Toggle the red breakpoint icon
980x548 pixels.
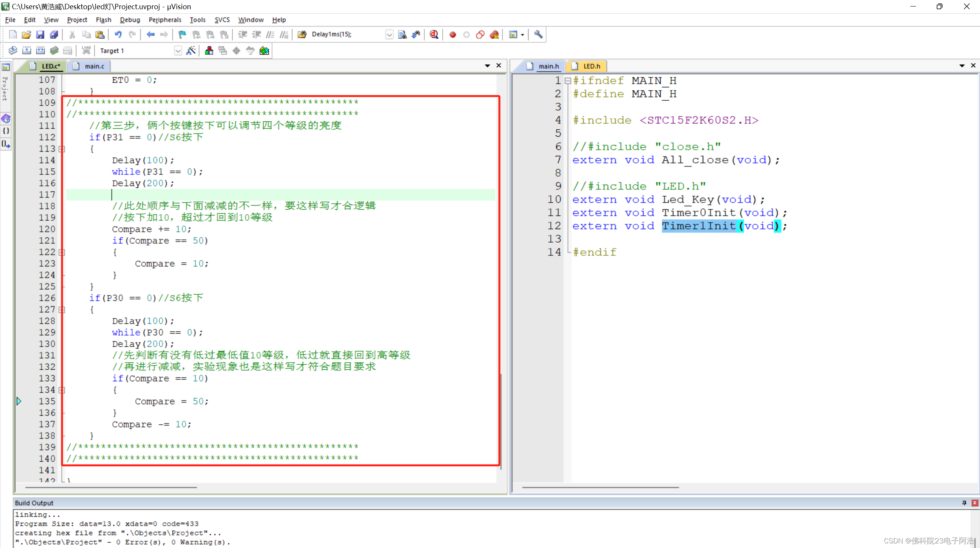452,35
